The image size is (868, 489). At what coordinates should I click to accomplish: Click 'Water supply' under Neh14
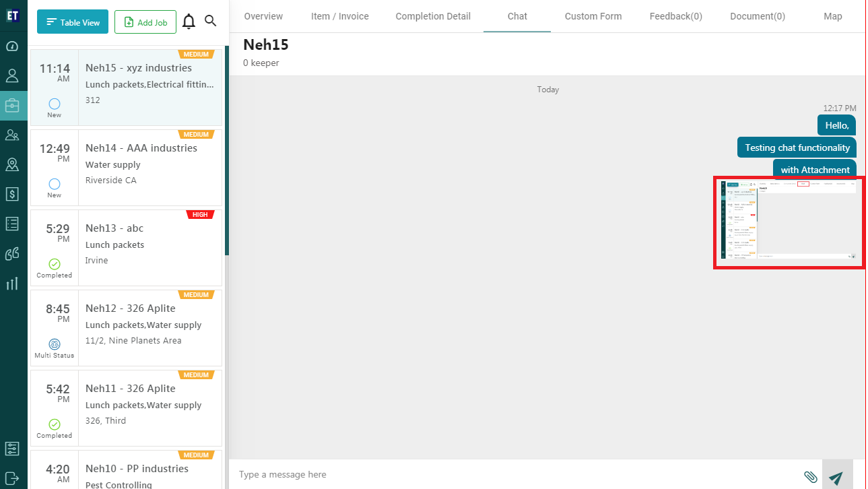(113, 164)
